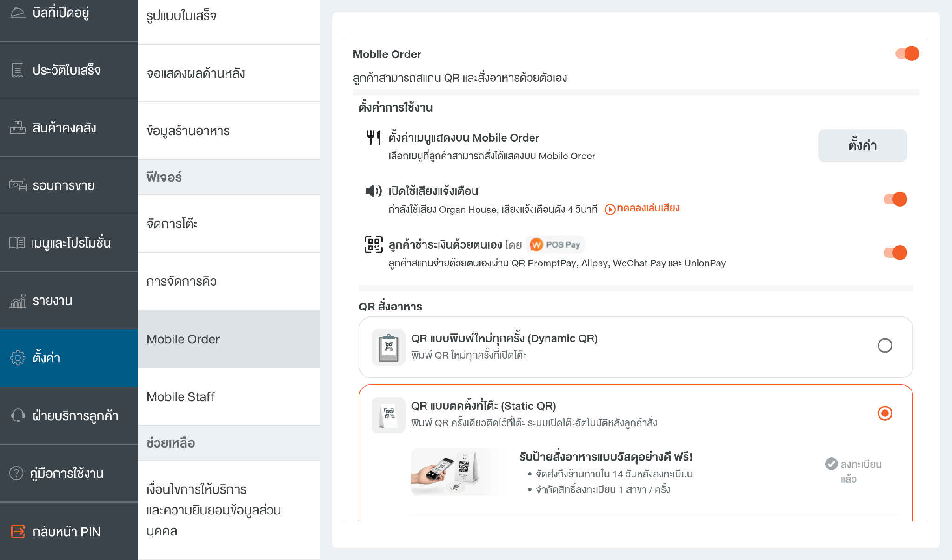952x560 pixels.
Task: Open ข้อมูลร้านอาหาร settings item
Action: (229, 131)
